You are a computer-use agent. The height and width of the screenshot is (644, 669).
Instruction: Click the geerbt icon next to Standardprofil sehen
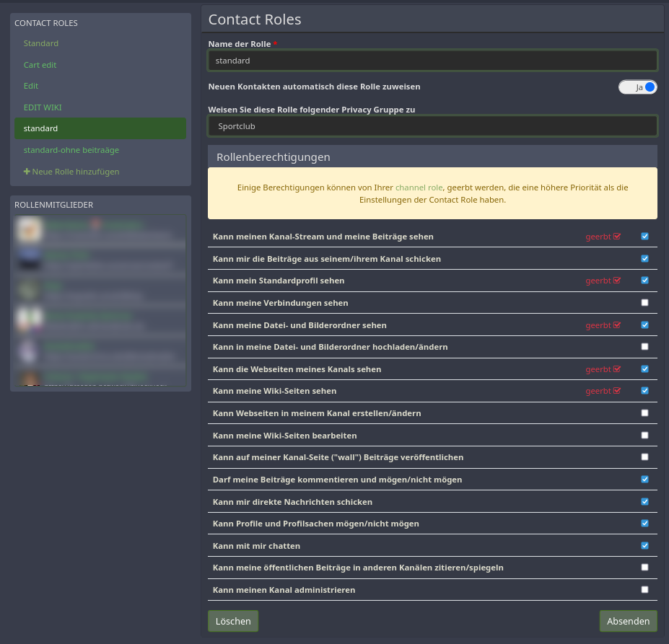[617, 281]
